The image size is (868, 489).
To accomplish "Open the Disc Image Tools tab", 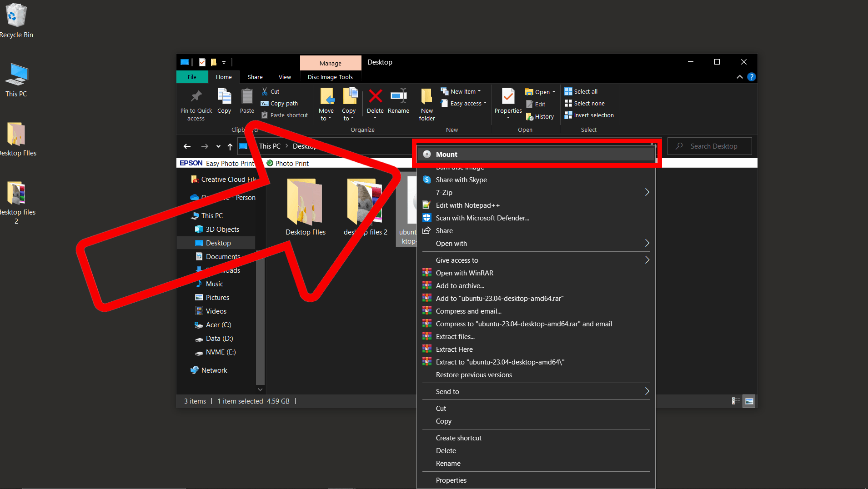I will point(330,77).
